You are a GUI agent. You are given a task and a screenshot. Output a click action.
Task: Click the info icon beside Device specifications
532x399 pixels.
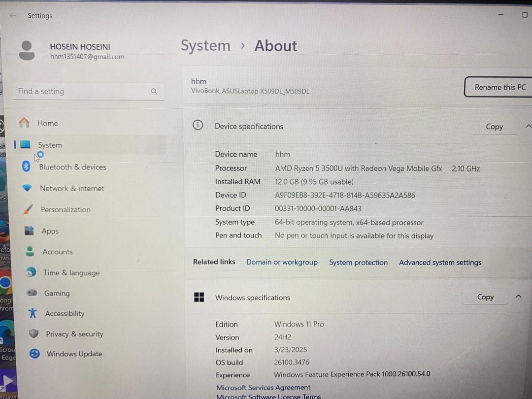click(x=198, y=125)
